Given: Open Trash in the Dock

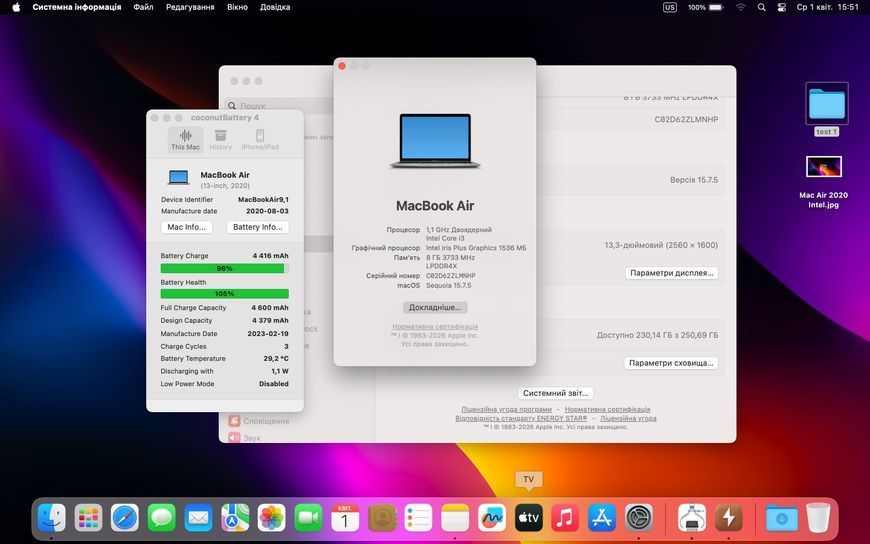Looking at the screenshot, I should (818, 517).
